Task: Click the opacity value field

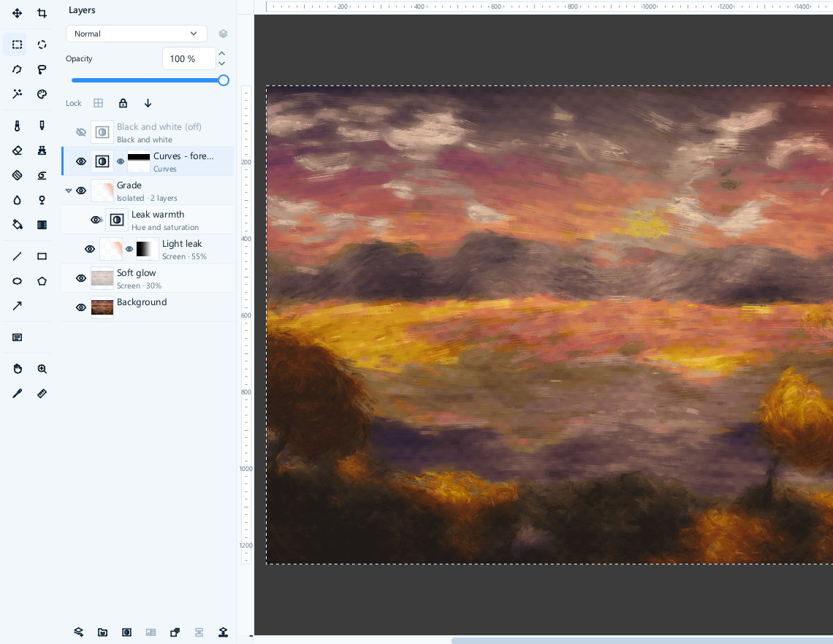Action: (x=189, y=58)
